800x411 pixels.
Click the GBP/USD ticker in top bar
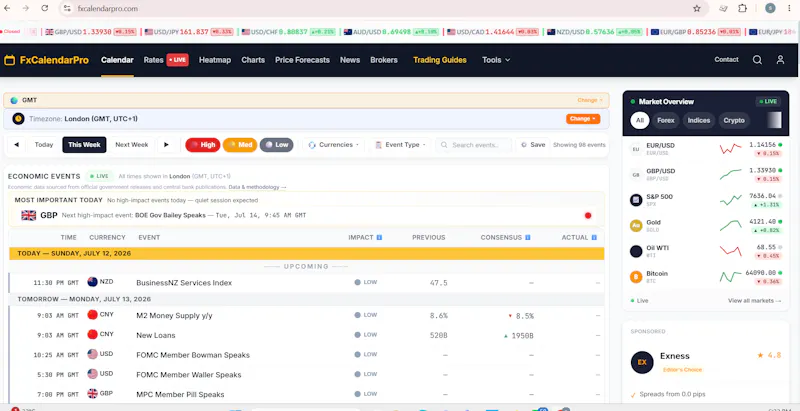click(91, 32)
